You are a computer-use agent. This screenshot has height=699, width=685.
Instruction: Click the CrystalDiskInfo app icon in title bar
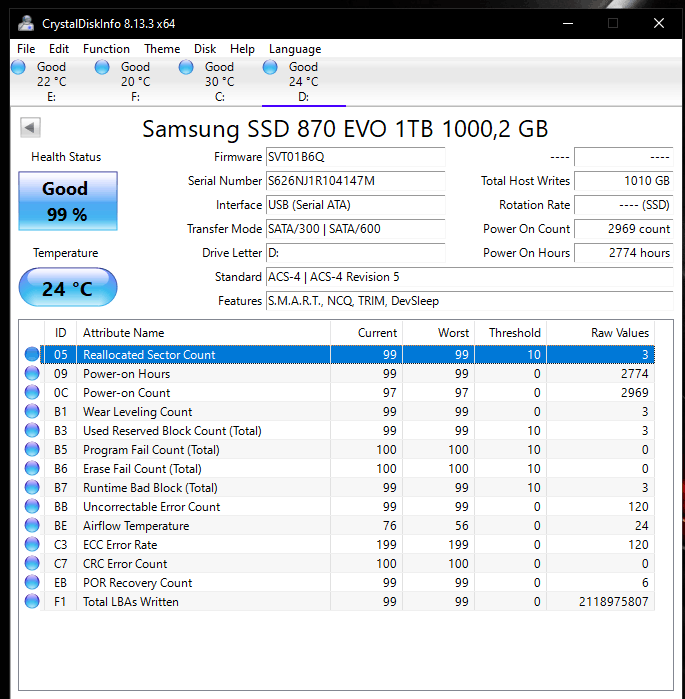pyautogui.click(x=26, y=23)
